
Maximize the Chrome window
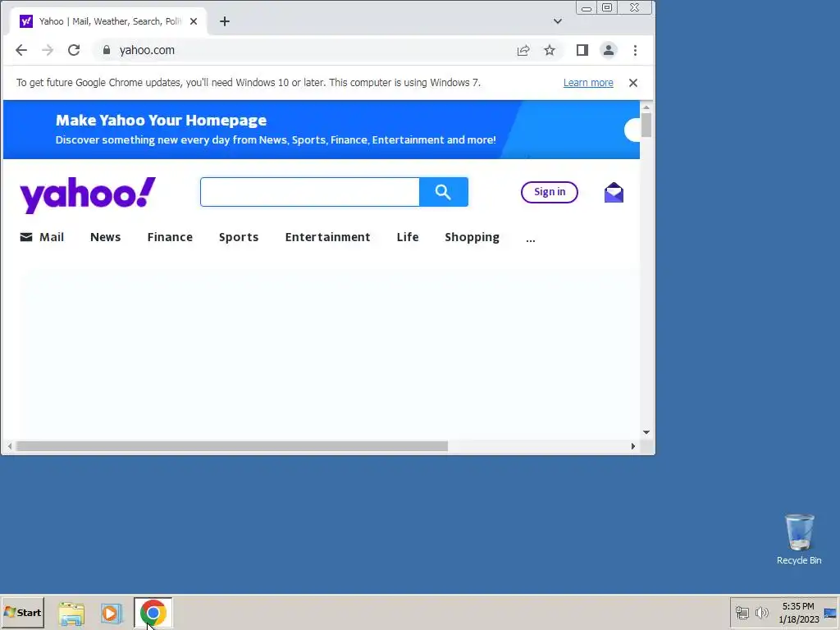(x=607, y=7)
